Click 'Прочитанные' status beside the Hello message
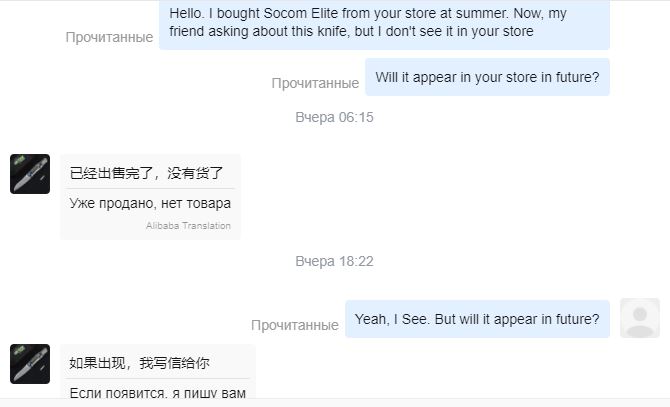 [109, 37]
